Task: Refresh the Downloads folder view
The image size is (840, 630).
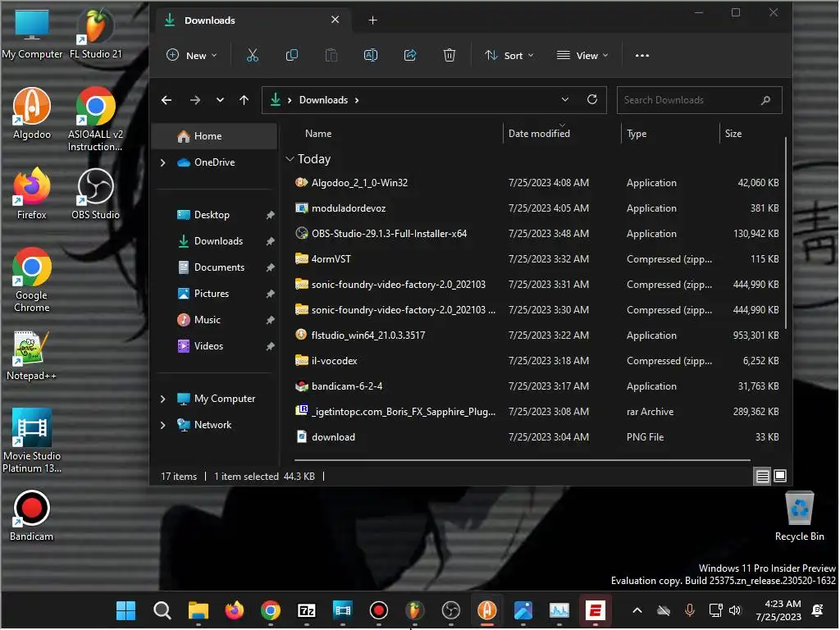Action: (x=592, y=99)
